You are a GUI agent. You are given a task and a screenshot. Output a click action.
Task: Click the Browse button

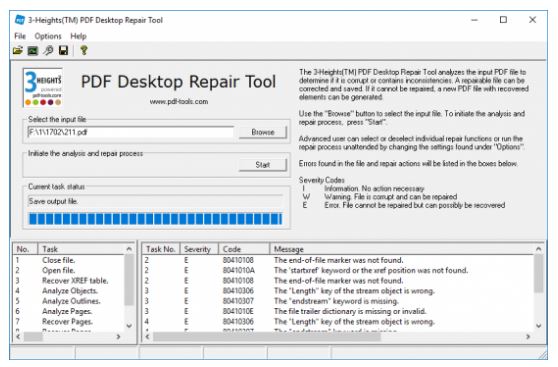[263, 132]
